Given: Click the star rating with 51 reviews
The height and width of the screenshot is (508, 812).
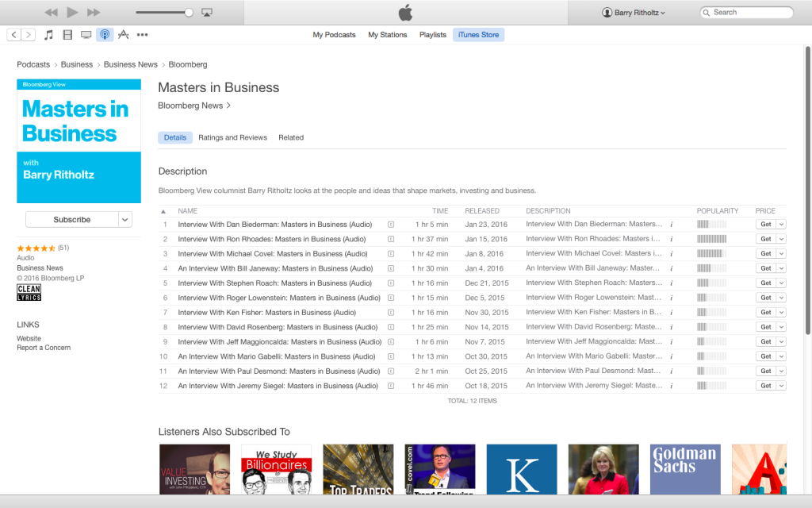Looking at the screenshot, I should pos(43,248).
